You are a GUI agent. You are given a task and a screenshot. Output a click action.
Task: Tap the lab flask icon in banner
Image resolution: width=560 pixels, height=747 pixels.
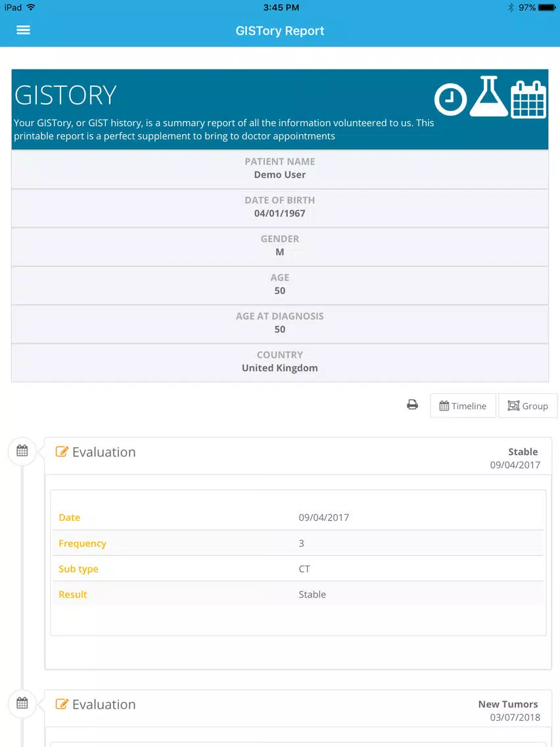click(488, 96)
